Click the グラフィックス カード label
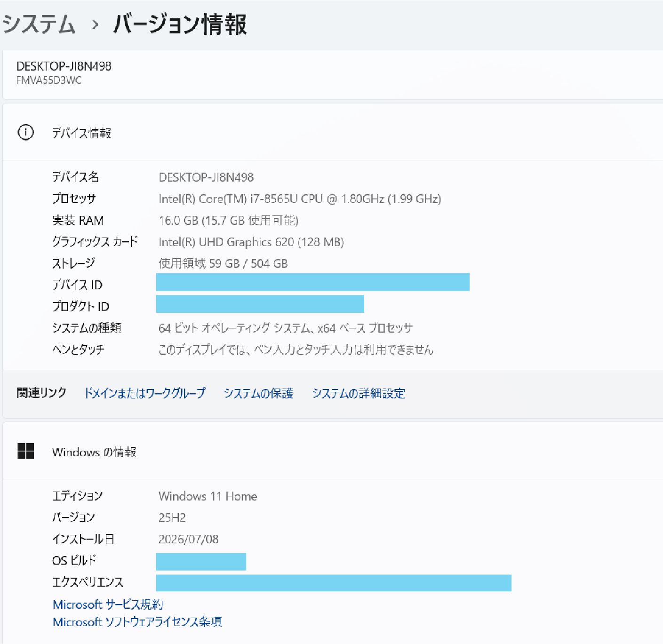663x644 pixels. [x=95, y=242]
